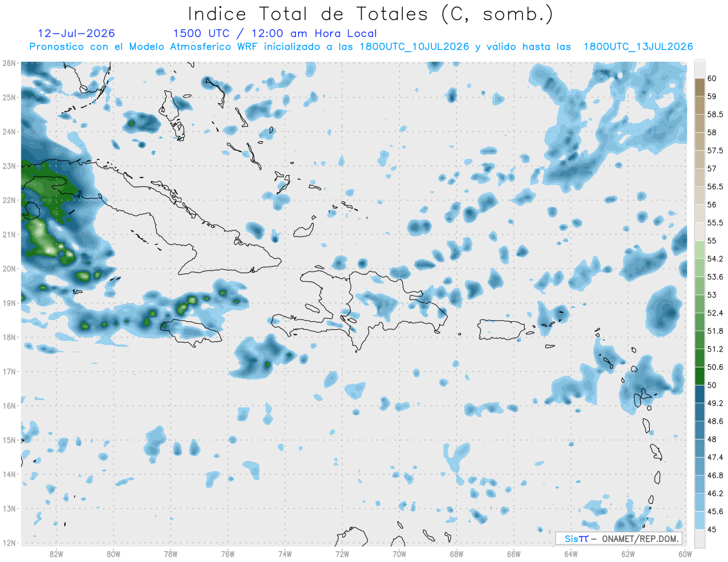728x562 pixels.
Task: Click the '16N' latitude label
Action: point(8,406)
